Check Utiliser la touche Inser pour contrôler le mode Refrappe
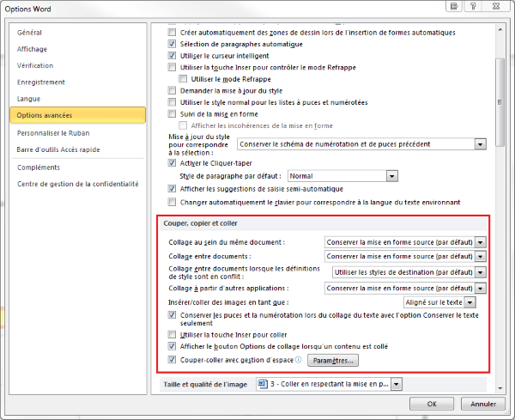Screen dimensions: 515x420 click(172, 67)
